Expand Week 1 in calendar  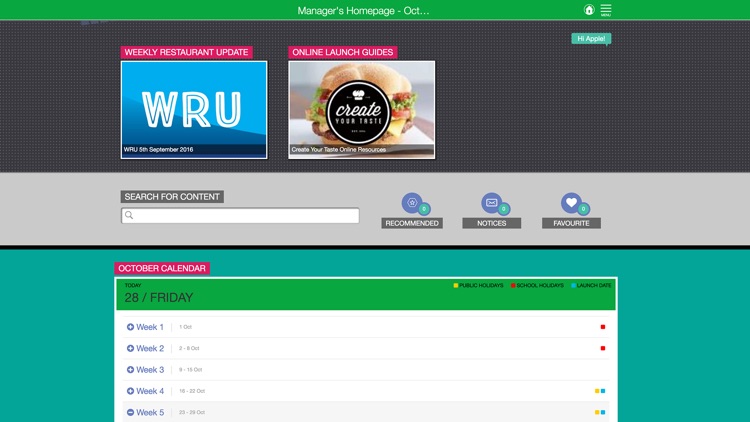tap(130, 327)
